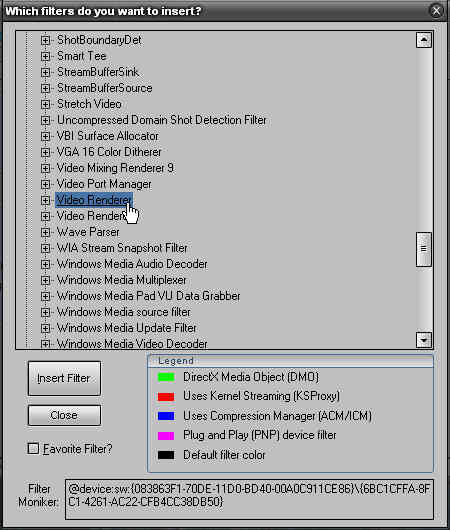Expand the Smart Tee filter node
450x530 pixels.
45,56
